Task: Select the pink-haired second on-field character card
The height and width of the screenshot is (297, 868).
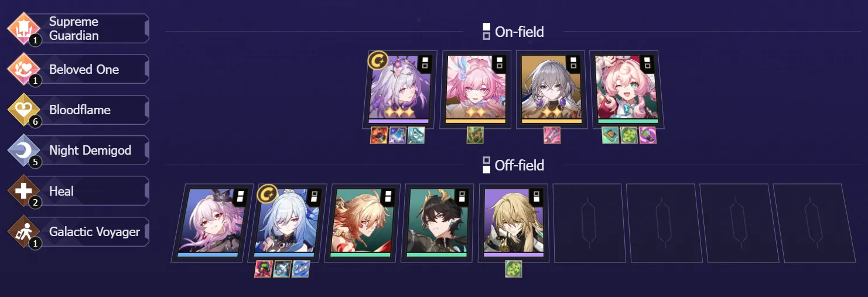Action: pyautogui.click(x=475, y=89)
